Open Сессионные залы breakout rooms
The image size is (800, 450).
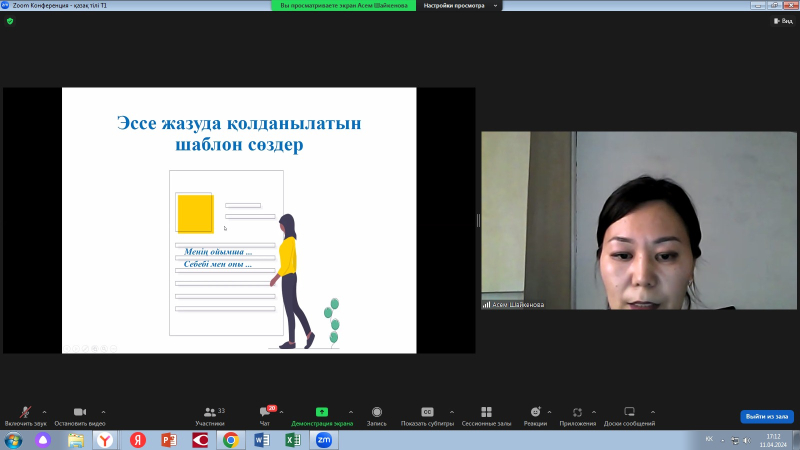(486, 414)
